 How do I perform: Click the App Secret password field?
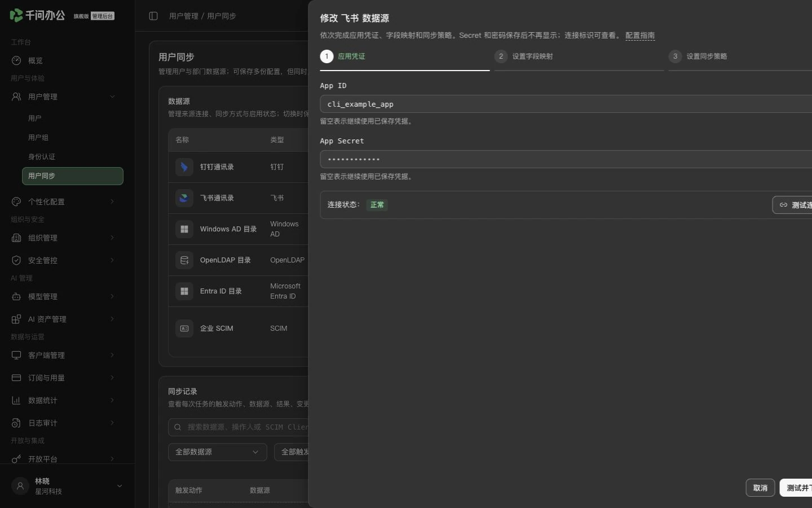[566, 159]
